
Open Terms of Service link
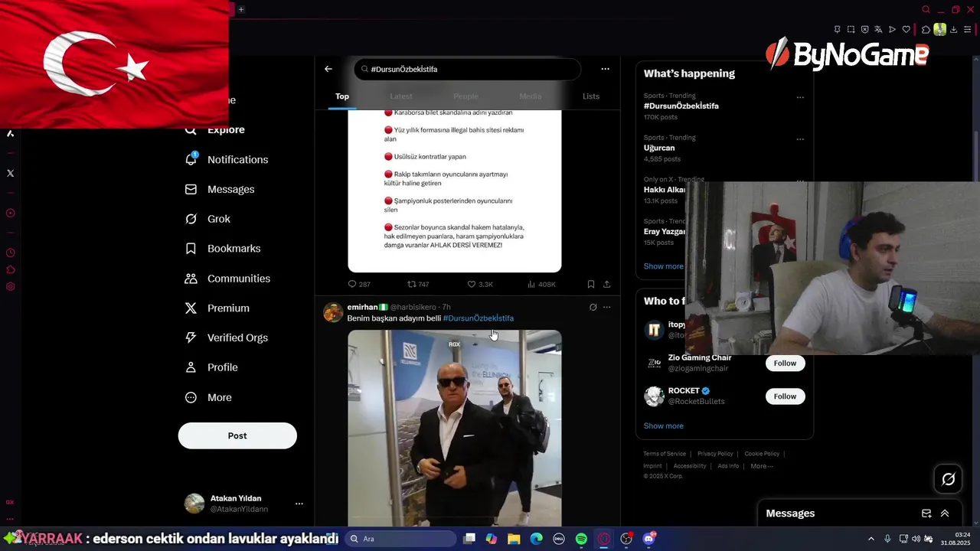(x=665, y=454)
